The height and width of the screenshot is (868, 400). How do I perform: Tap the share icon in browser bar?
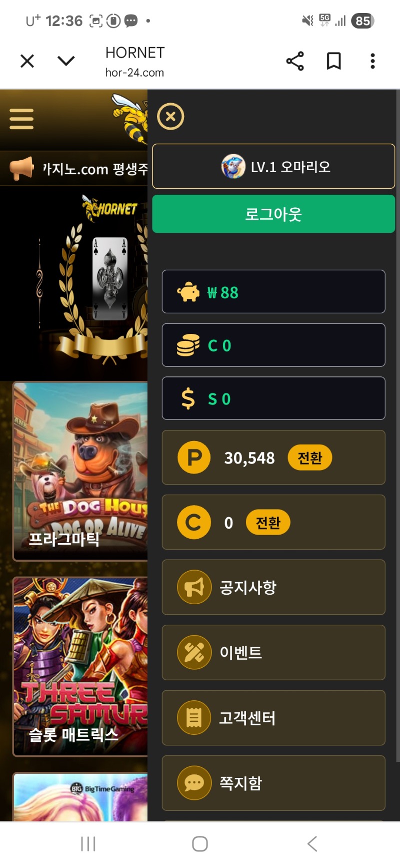pos(294,61)
